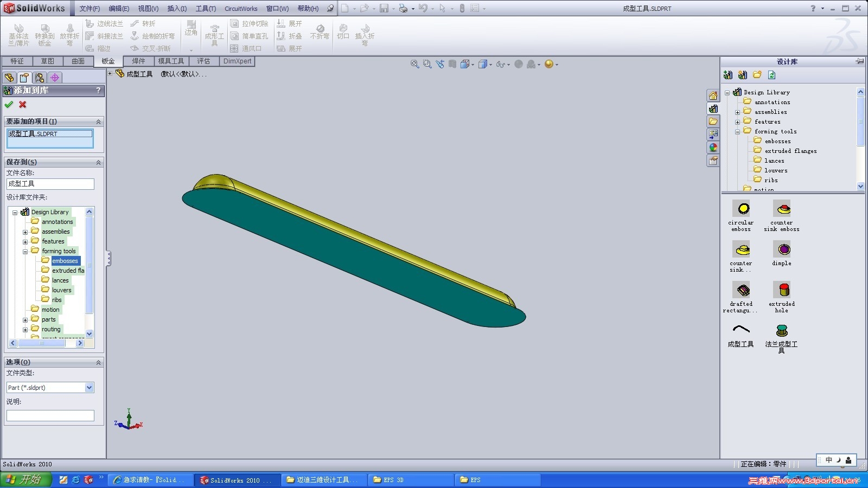Viewport: 868px width, 488px height.
Task: Switch to PropertyManager icon tab
Action: click(x=24, y=78)
